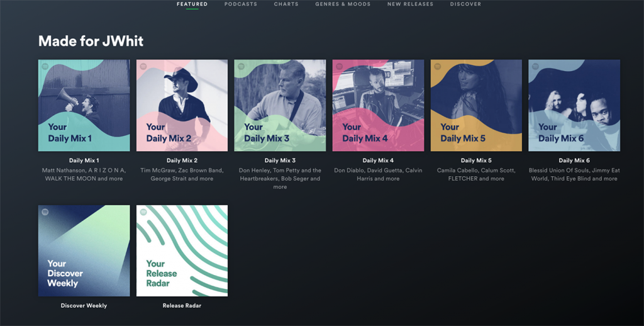Screen dimensions: 644x326
Task: Click the Daily Mix 4 cover art
Action: pyautogui.click(x=378, y=105)
